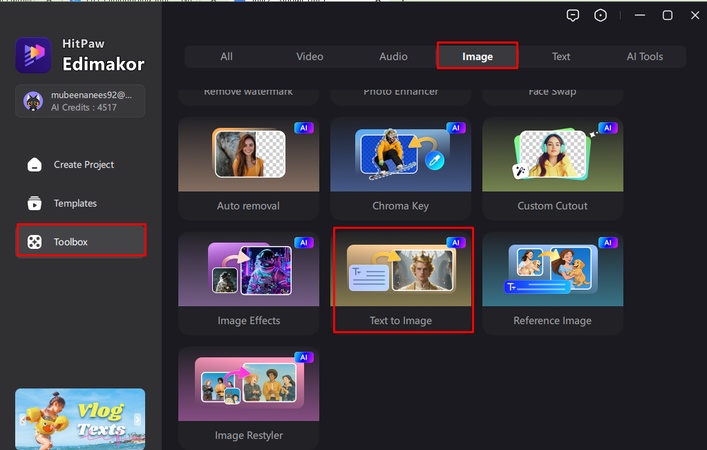The width and height of the screenshot is (707, 450).
Task: Click the Create Project sidebar icon
Action: coord(35,165)
